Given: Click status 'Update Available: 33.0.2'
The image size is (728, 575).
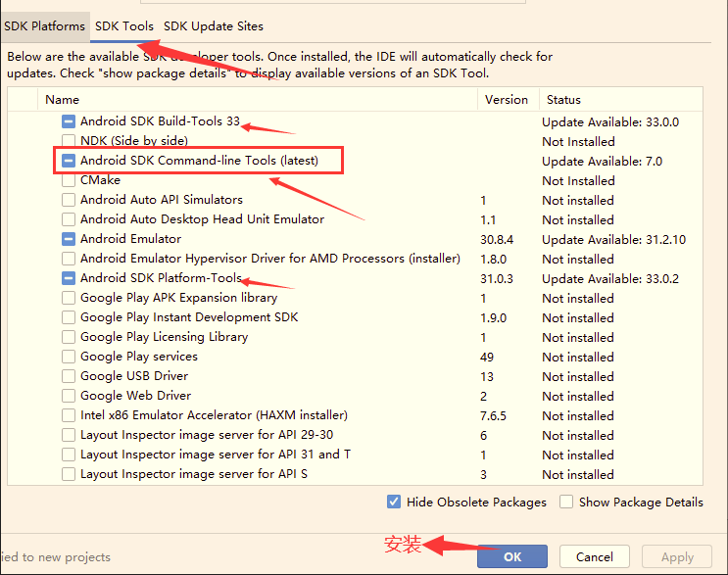Looking at the screenshot, I should 610,279.
